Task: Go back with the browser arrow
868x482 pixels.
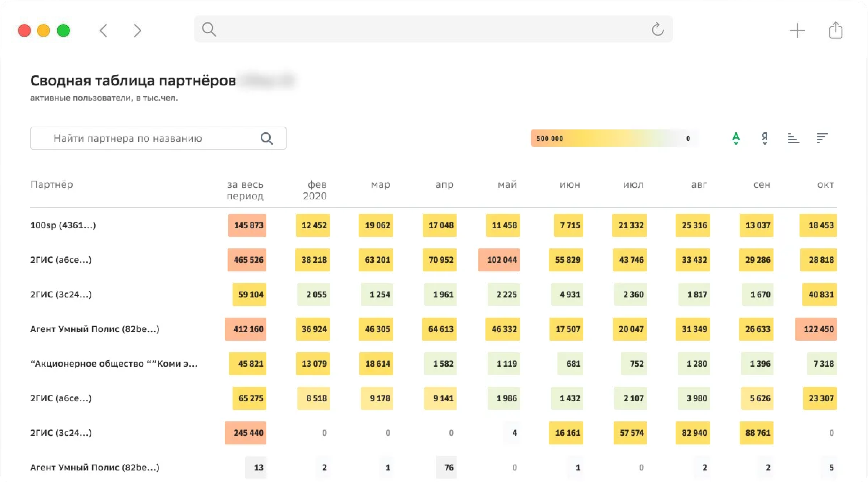Action: coord(103,31)
